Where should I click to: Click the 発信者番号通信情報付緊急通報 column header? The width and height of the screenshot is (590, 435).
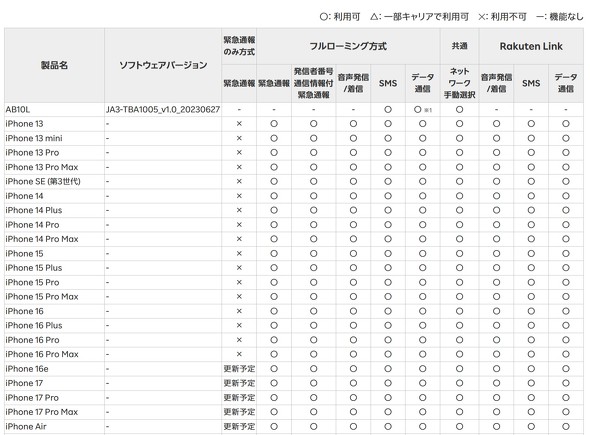click(x=313, y=83)
